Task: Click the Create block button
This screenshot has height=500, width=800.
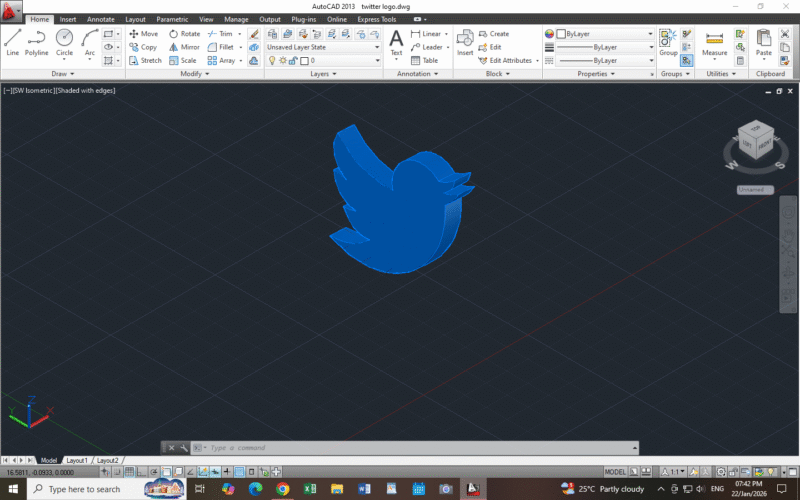Action: pos(494,34)
